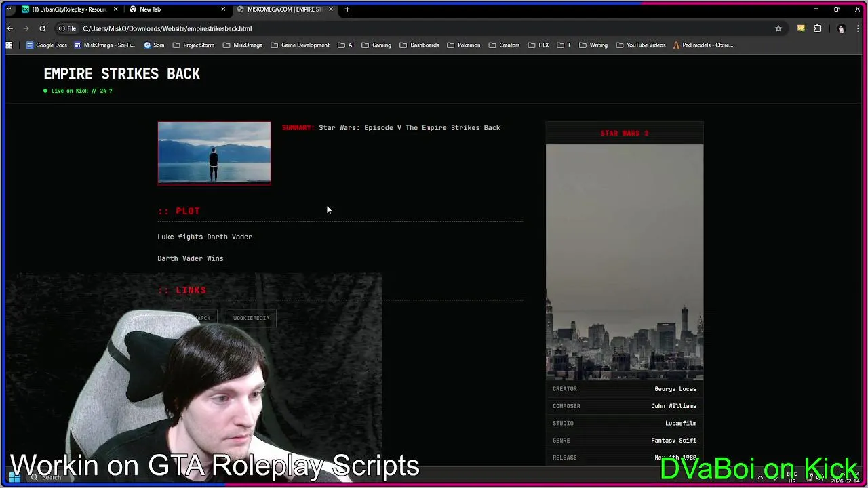Open the YouTube Videos bookmark folder
The image size is (868, 488).
tap(639, 45)
